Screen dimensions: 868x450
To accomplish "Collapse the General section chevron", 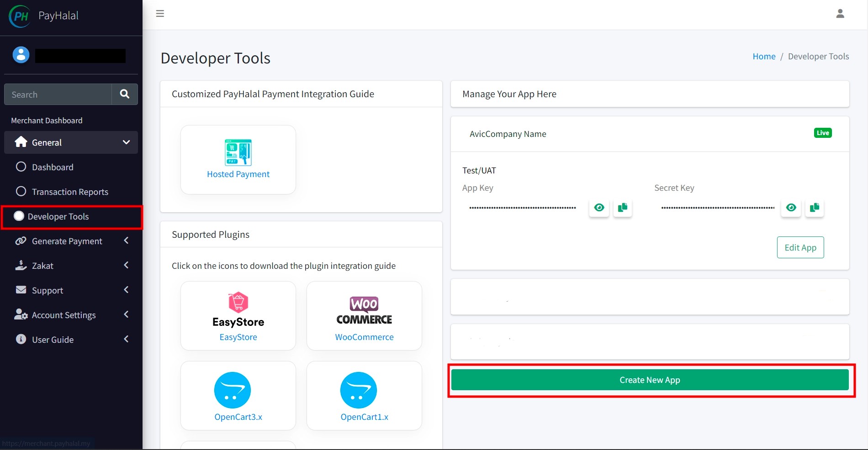I will click(x=126, y=142).
